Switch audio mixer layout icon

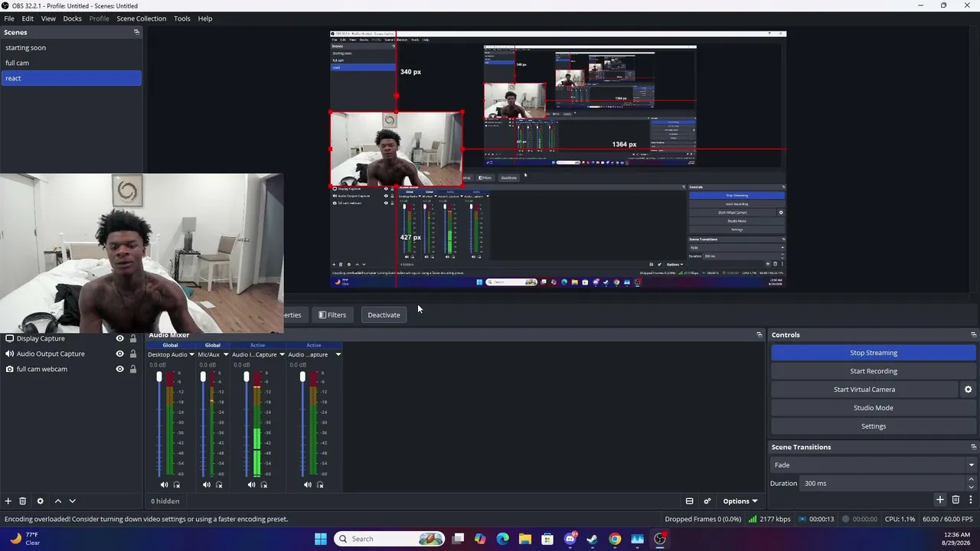[x=689, y=501]
